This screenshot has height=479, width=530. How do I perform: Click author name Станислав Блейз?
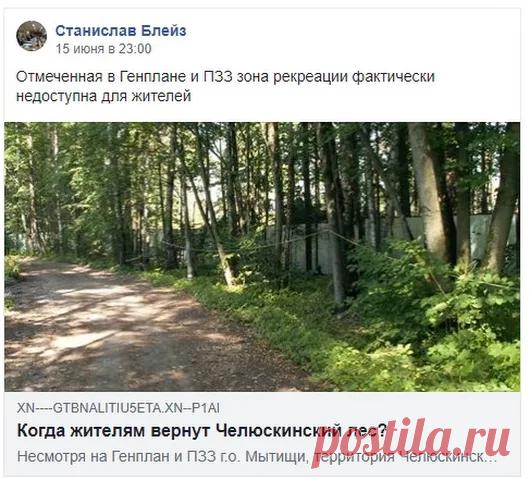coord(121,31)
